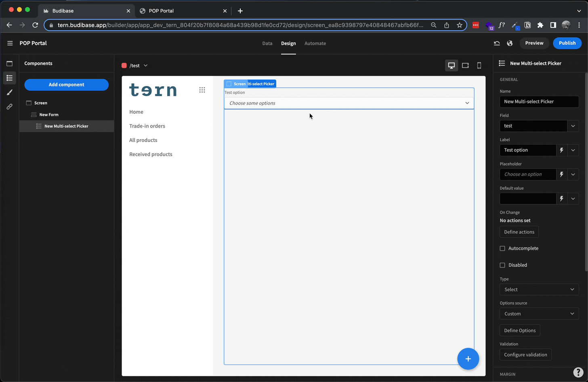Go to the Automate tab
Viewport: 588px width, 382px height.
pyautogui.click(x=315, y=43)
